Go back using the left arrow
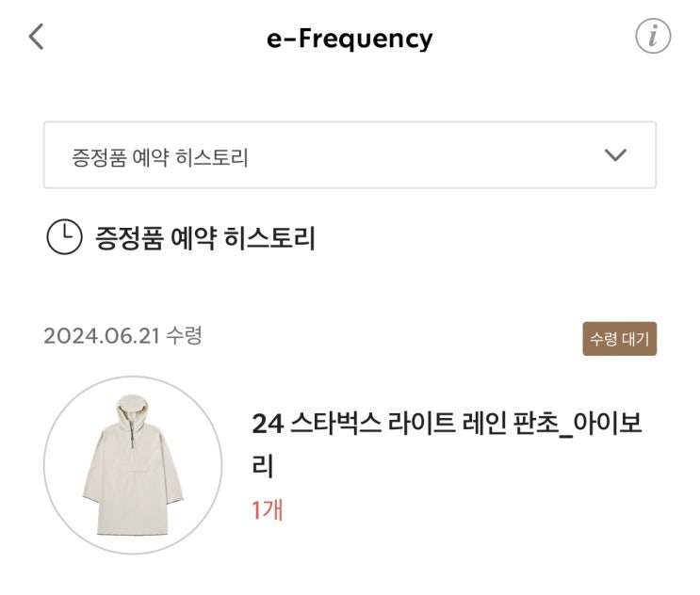700x595 pixels. coord(36,38)
